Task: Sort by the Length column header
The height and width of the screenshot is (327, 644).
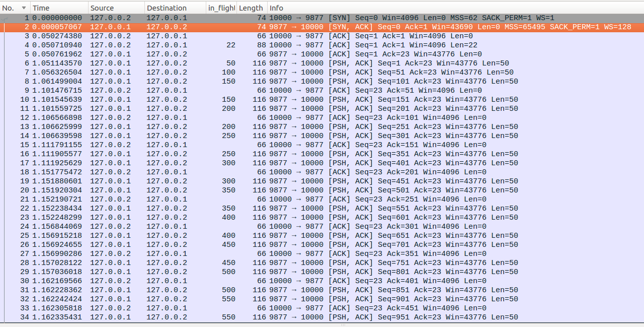Action: tap(252, 8)
